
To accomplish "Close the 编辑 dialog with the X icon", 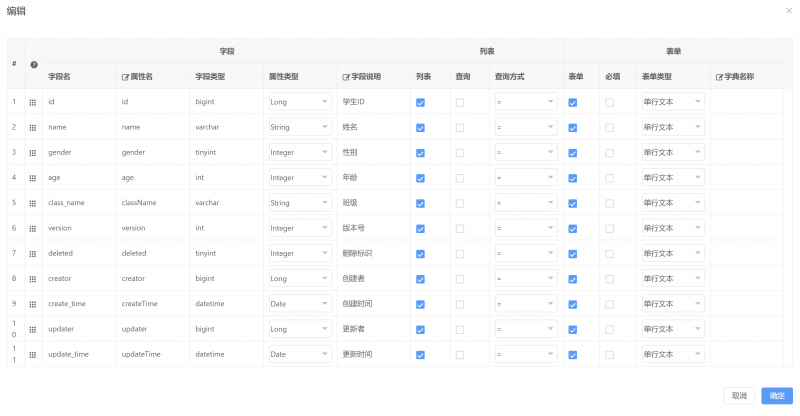I will (789, 10).
